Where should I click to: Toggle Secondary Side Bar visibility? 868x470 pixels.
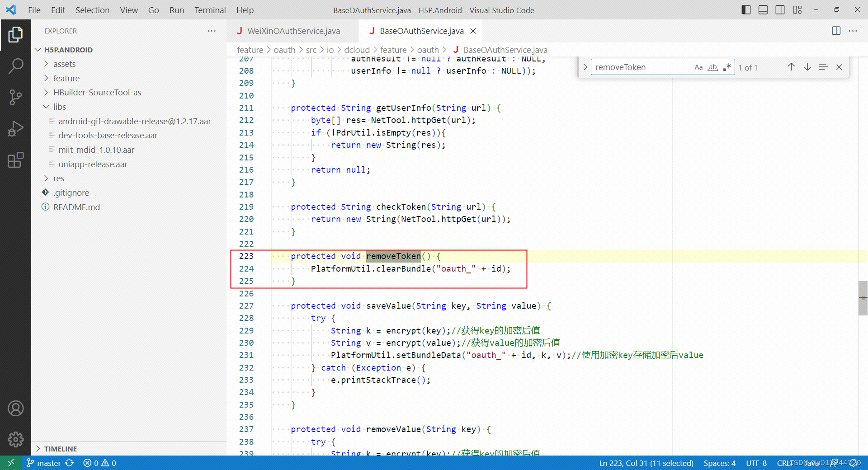780,10
